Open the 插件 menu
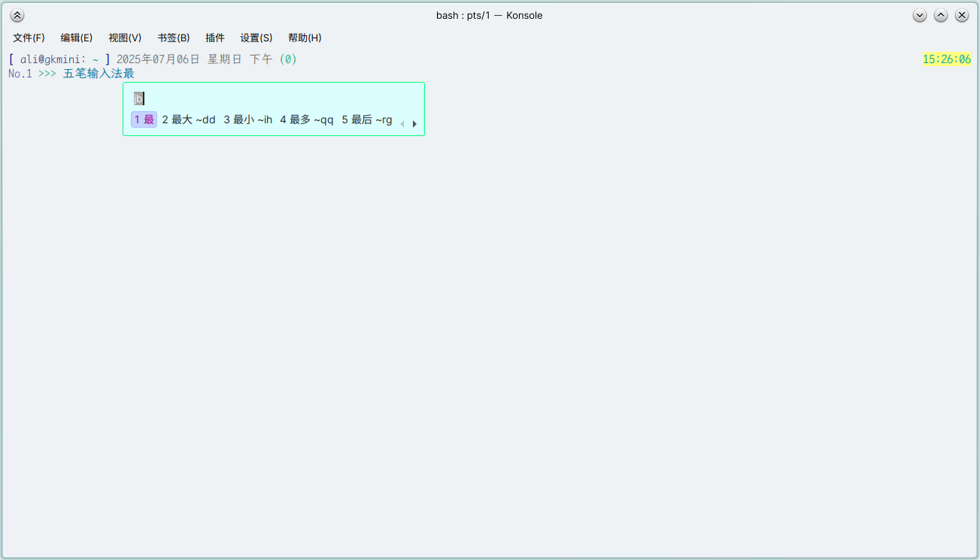Screen dimensions: 980x560 coord(215,38)
